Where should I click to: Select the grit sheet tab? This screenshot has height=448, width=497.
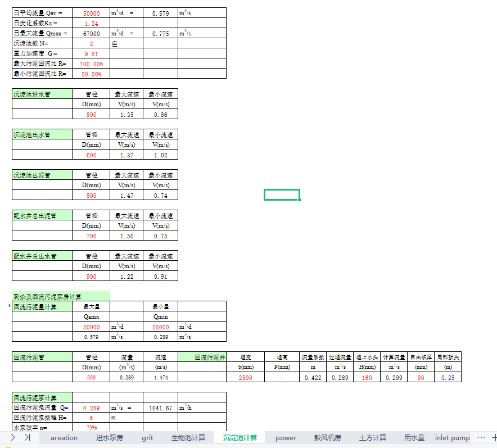(x=147, y=437)
